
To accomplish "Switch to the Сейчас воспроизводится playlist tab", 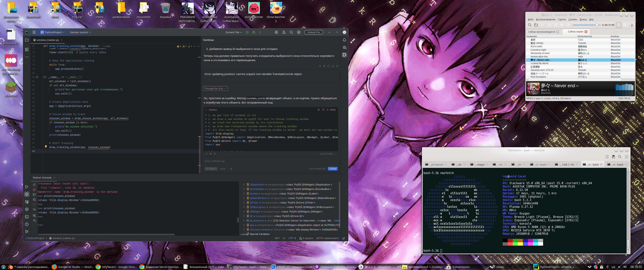I will (541, 32).
